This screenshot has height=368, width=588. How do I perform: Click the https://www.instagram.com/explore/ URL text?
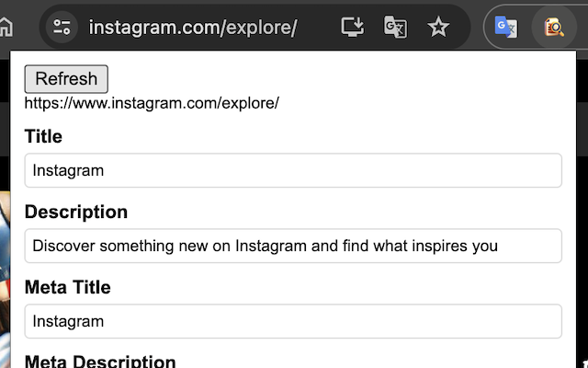152,102
